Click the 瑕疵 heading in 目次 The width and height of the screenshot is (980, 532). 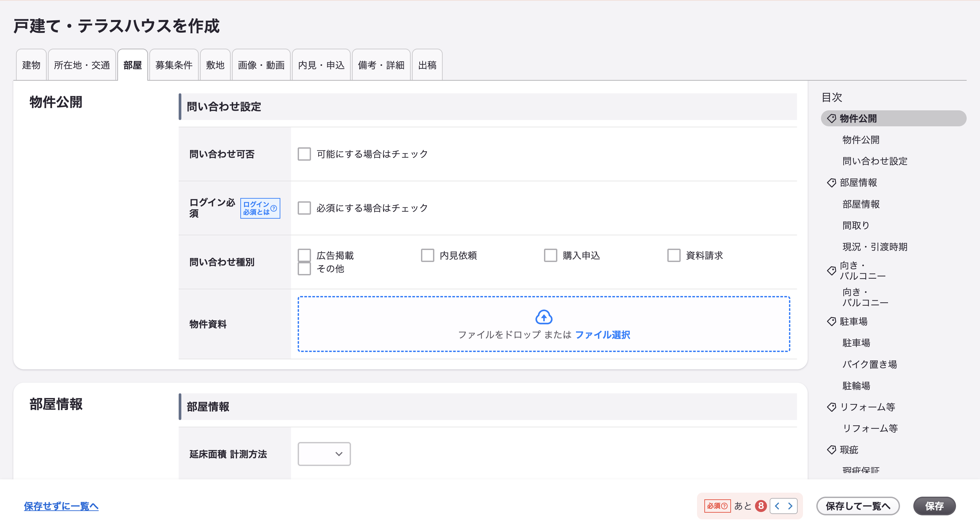click(x=849, y=450)
